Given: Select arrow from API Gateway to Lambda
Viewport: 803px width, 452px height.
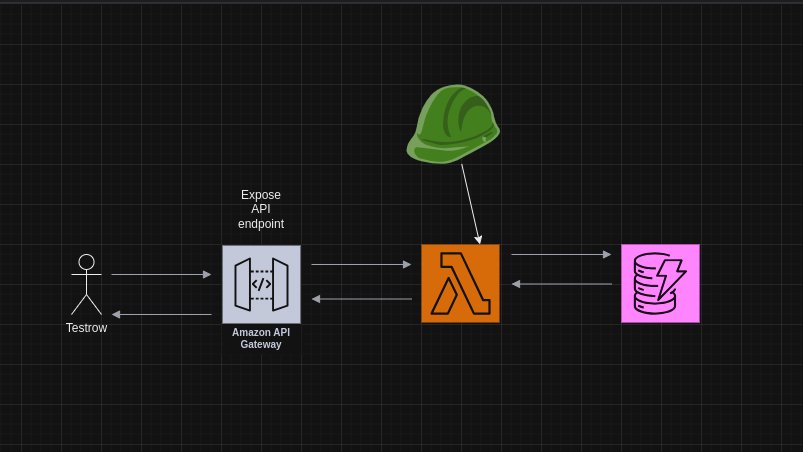Looking at the screenshot, I should (361, 264).
